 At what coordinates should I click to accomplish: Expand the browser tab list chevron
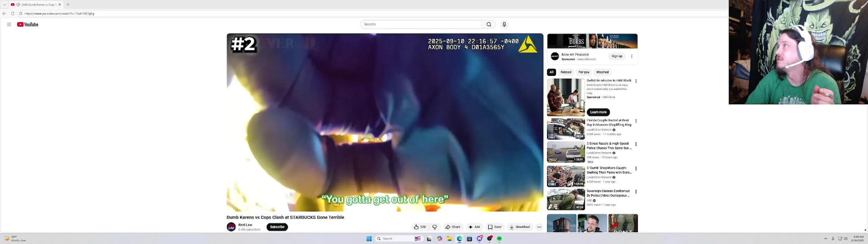(x=4, y=4)
